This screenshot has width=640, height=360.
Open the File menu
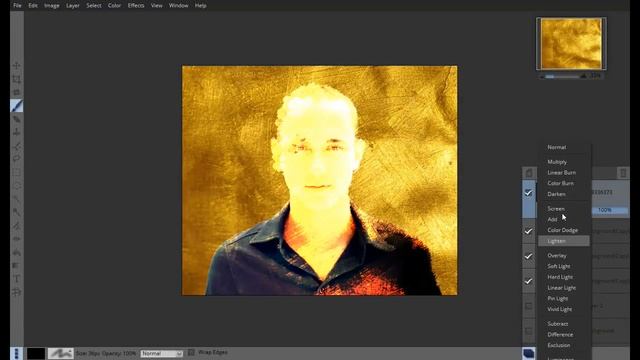(17, 6)
